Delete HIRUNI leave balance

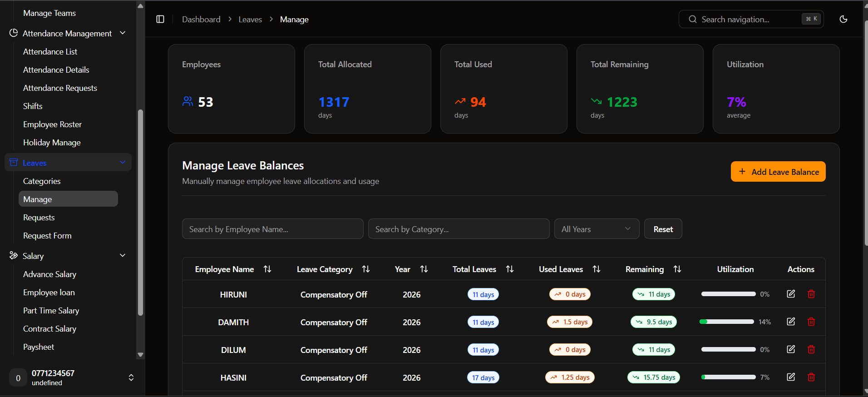pyautogui.click(x=811, y=294)
